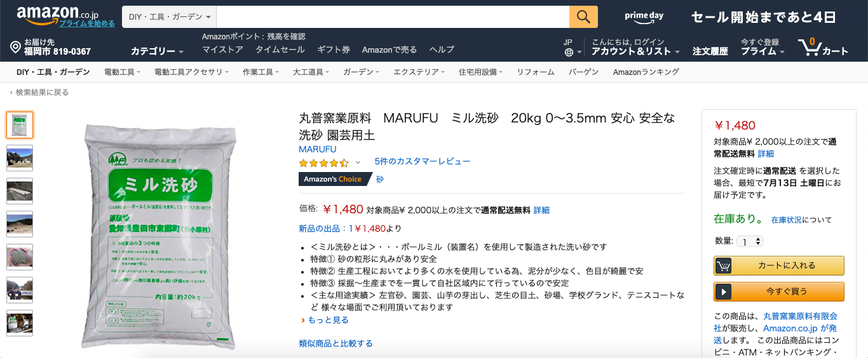
Task: Open the 大工道具 menu
Action: click(x=311, y=72)
